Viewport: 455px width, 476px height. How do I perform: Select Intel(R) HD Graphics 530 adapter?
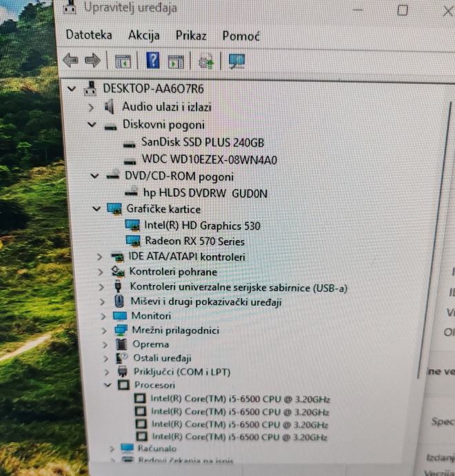(x=202, y=226)
